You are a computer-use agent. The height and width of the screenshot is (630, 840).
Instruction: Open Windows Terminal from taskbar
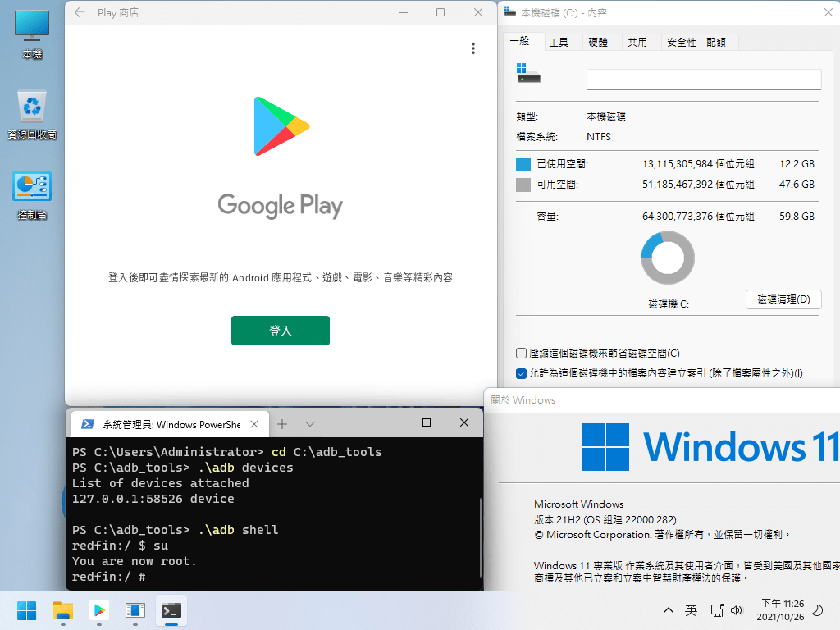[171, 610]
